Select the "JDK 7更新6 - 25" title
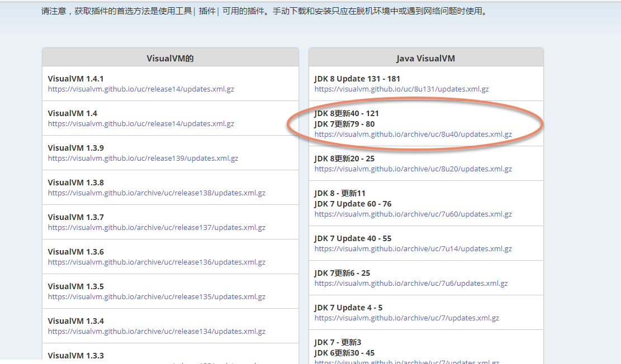Screen dimensions: 621x364 pos(342,273)
